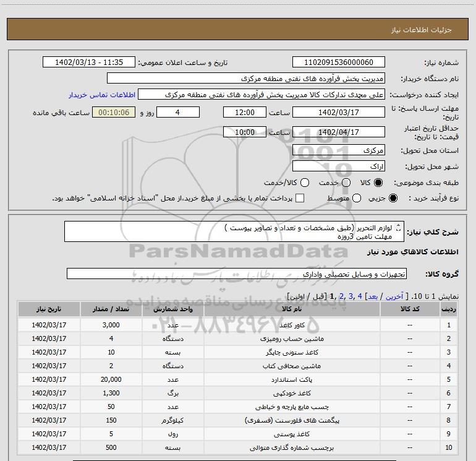
Task: Select the خدمت radio button
Action: [346, 183]
